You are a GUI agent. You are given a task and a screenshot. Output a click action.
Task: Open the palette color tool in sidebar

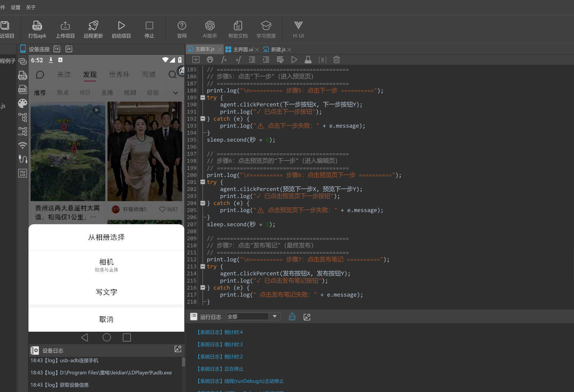pos(22,103)
